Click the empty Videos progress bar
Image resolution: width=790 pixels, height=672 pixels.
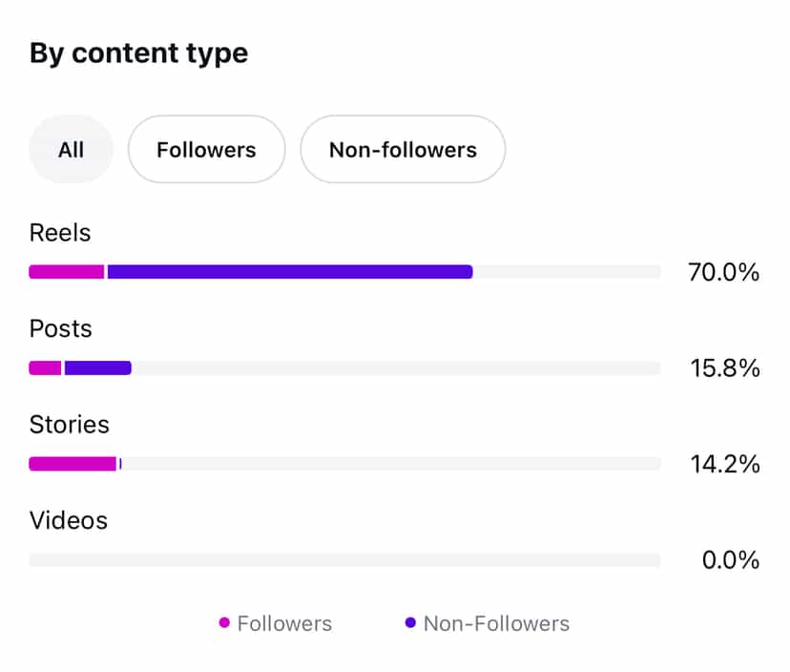(343, 560)
